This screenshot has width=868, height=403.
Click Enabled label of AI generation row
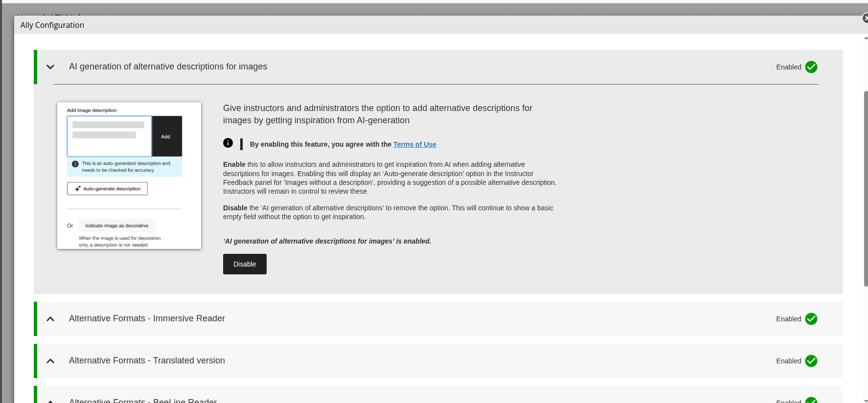coord(789,67)
